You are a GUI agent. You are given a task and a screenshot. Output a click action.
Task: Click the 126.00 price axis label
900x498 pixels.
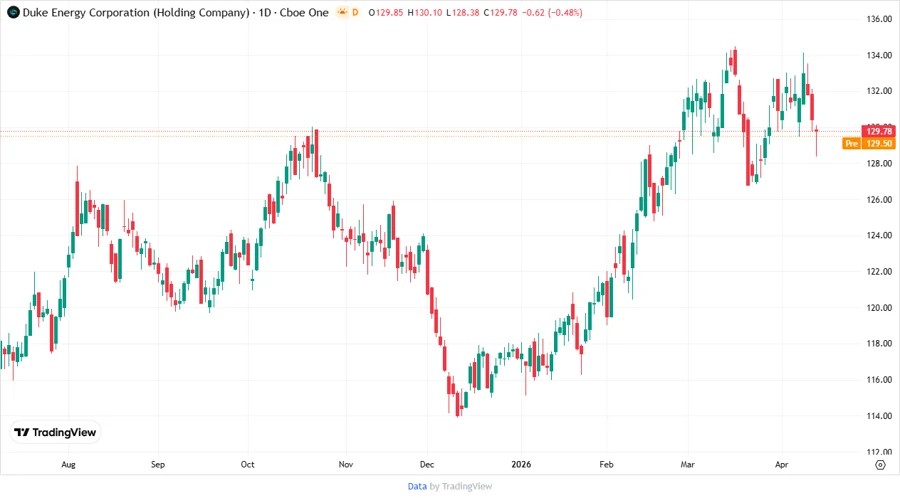coord(879,200)
